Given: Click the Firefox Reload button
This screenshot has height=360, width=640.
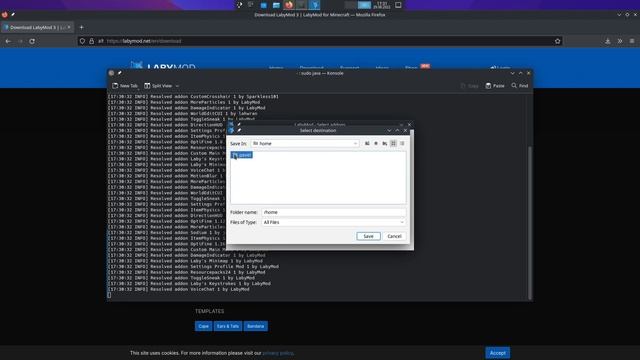Looking at the screenshot, I should coord(32,41).
